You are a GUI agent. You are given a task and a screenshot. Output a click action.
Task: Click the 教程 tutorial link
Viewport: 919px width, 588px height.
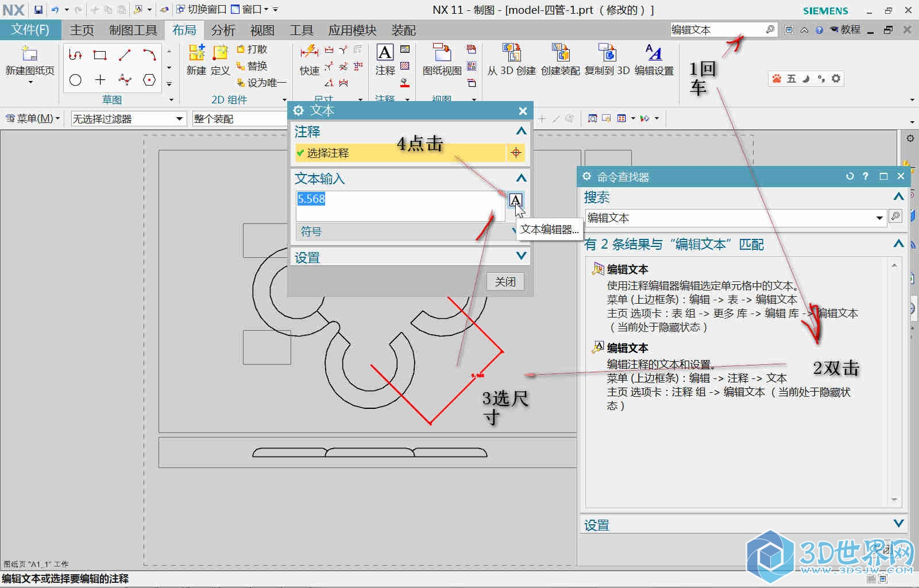tap(845, 30)
